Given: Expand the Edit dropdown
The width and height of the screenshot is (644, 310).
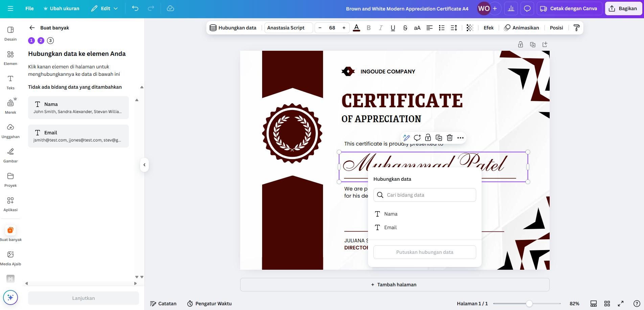Looking at the screenshot, I should (x=104, y=8).
